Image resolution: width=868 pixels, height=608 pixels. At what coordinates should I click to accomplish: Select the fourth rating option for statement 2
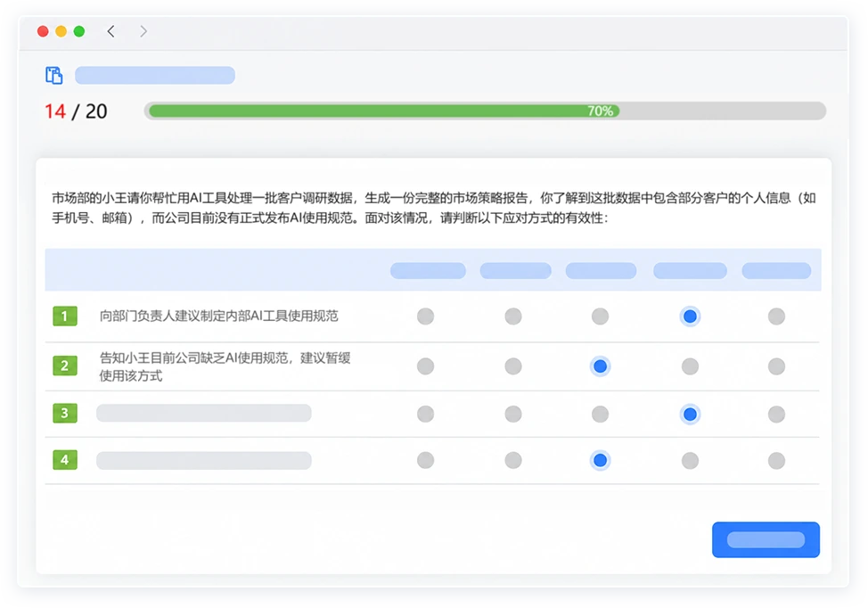(x=690, y=366)
